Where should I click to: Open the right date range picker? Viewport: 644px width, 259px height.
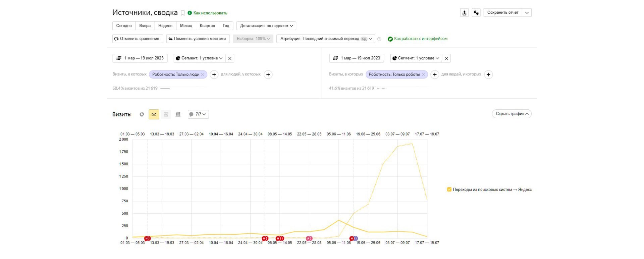357,58
